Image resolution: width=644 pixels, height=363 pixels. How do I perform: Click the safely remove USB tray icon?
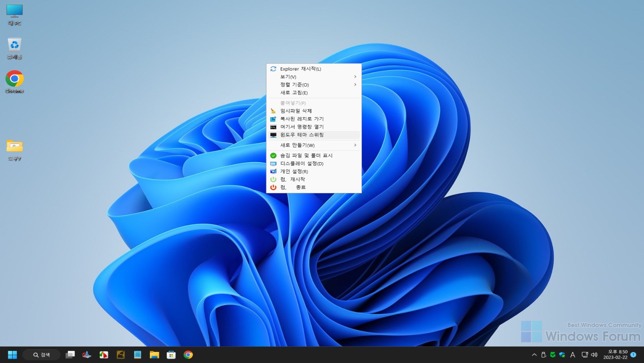pos(544,355)
